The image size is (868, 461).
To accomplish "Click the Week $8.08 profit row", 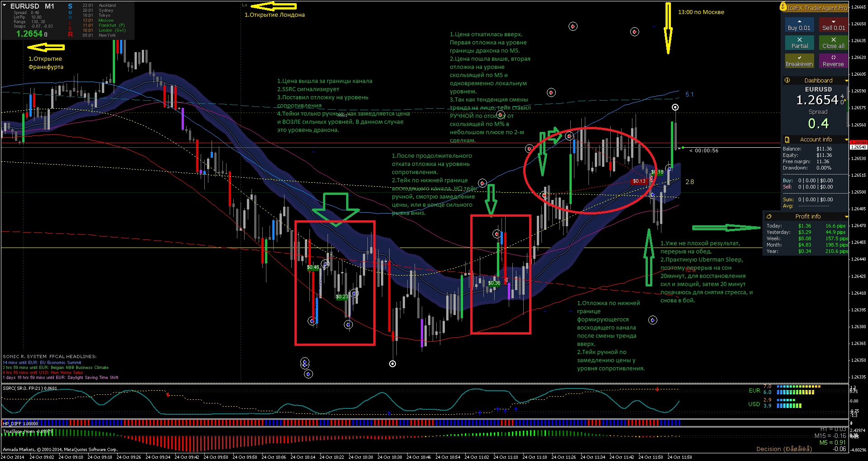I will pos(807,238).
